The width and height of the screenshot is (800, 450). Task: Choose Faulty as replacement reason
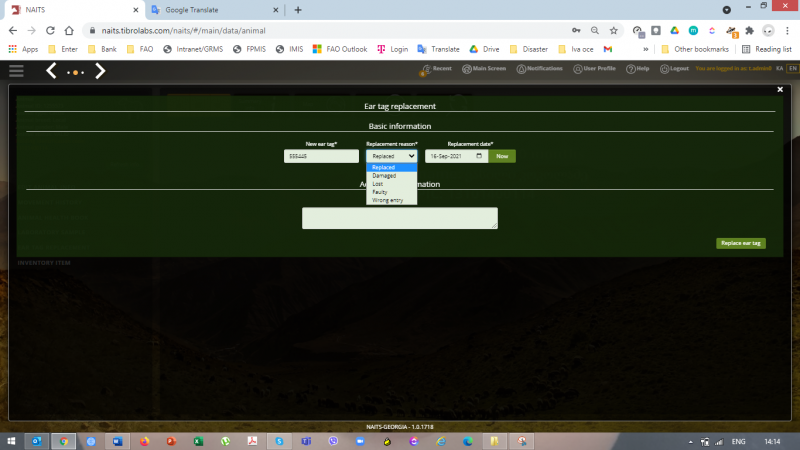pyautogui.click(x=391, y=192)
